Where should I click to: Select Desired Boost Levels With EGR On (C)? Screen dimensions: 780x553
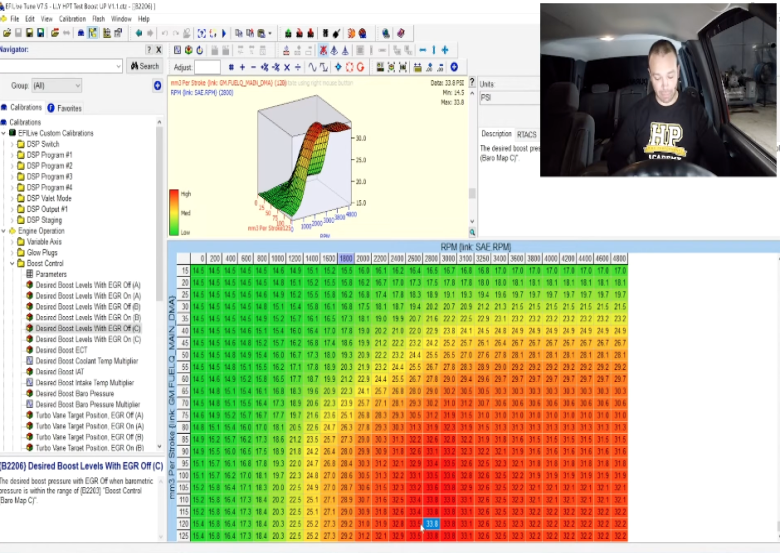83,339
